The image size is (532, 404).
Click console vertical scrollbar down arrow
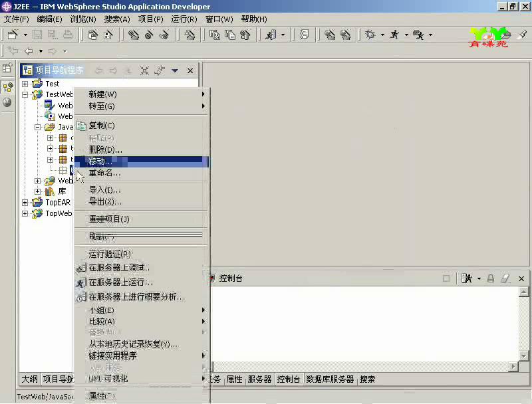pos(524,356)
